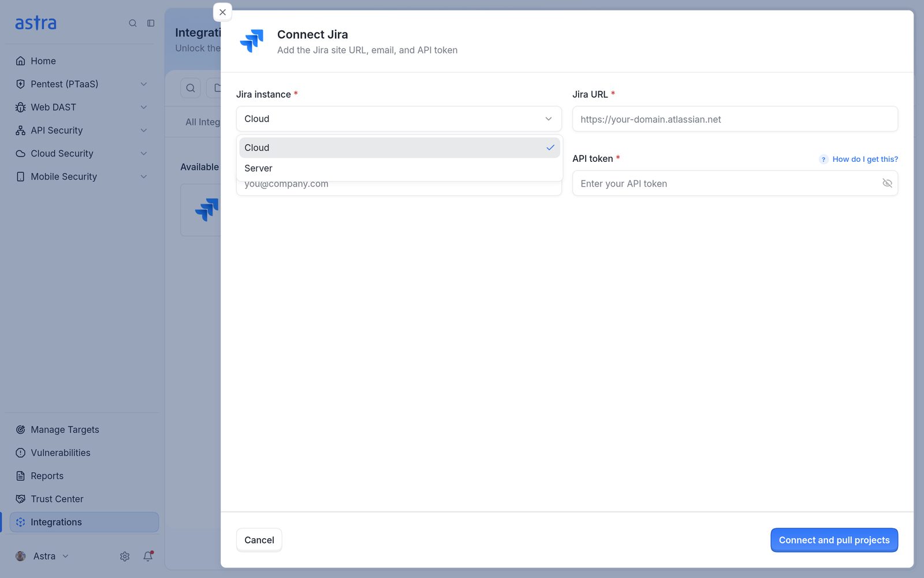Screen dimensions: 924x578
Task: Click the Astra logo in sidebar
Action: 36,23
